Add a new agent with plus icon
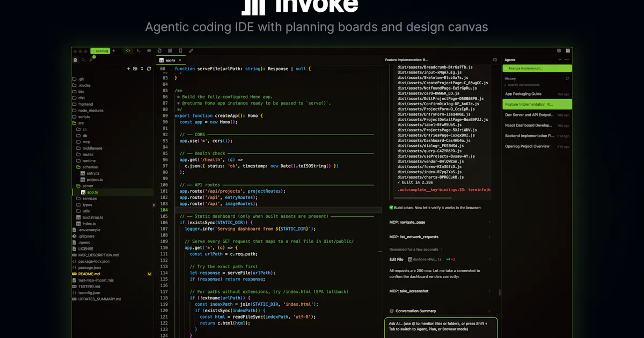The width and height of the screenshot is (644, 338). 560,60
